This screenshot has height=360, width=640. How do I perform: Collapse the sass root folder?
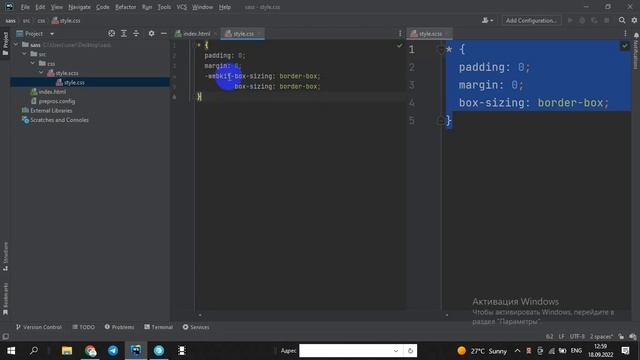point(16,45)
